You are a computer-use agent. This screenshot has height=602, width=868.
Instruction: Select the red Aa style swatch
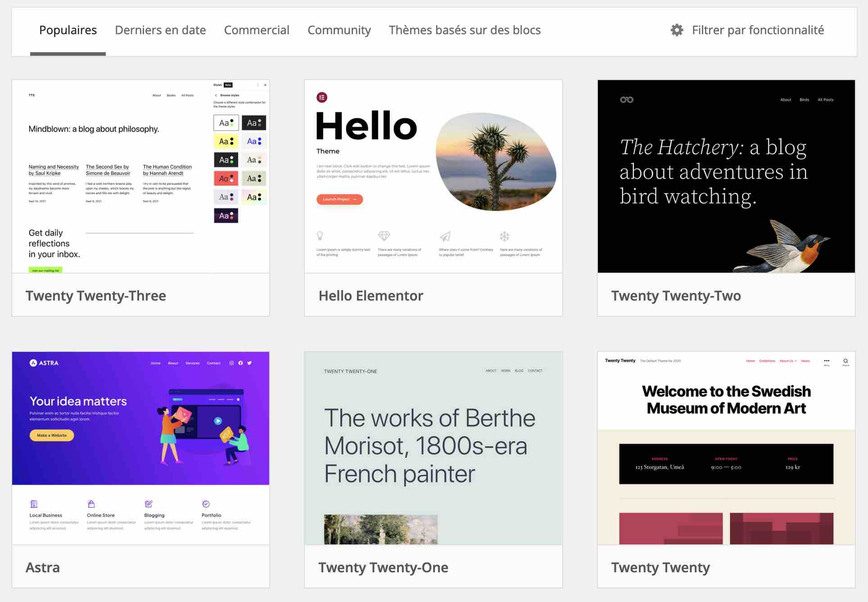pyautogui.click(x=226, y=179)
